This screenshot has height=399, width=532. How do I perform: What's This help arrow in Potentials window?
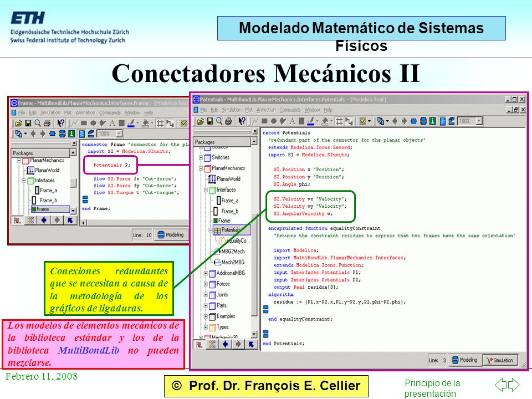click(242, 121)
